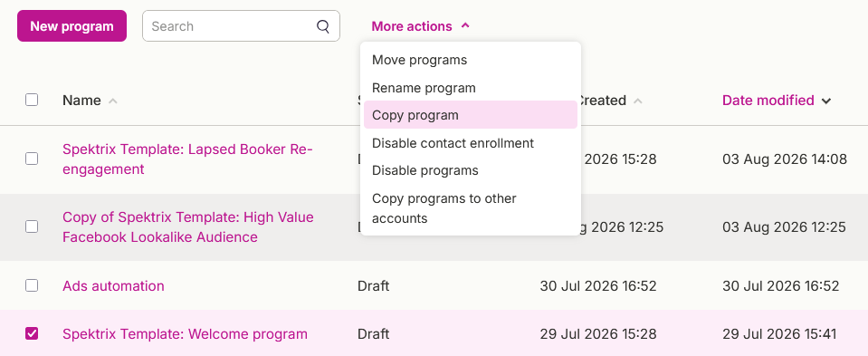Image resolution: width=868 pixels, height=356 pixels.
Task: Click the Date modified sort chevron
Action: pyautogui.click(x=826, y=101)
